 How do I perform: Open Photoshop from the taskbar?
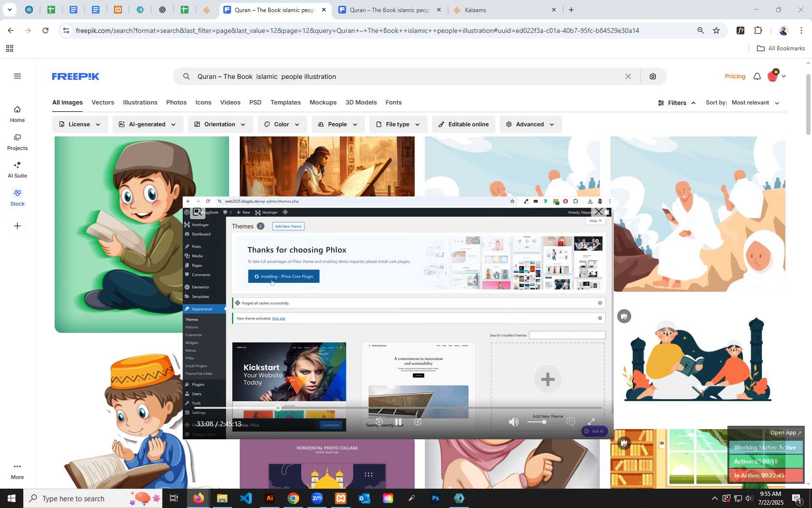coord(435,498)
